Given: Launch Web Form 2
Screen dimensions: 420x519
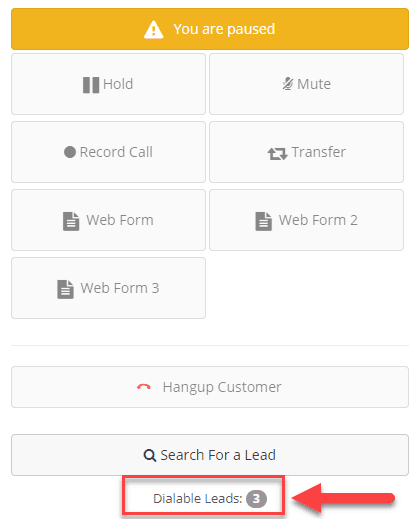Looking at the screenshot, I should point(306,220).
